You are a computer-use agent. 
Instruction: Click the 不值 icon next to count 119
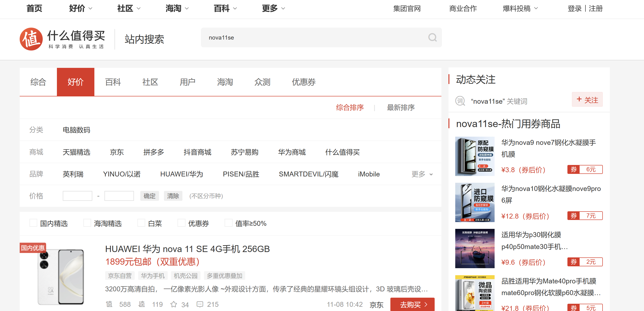(141, 304)
